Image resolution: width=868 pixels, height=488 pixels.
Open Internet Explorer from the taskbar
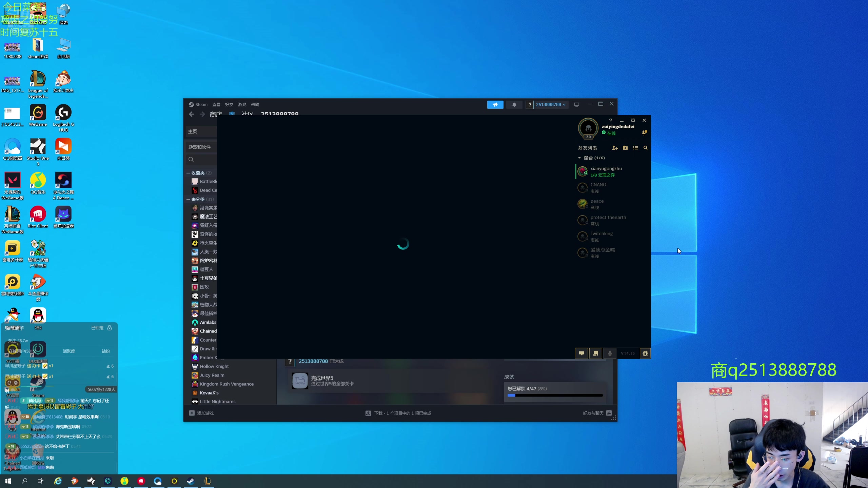click(58, 481)
